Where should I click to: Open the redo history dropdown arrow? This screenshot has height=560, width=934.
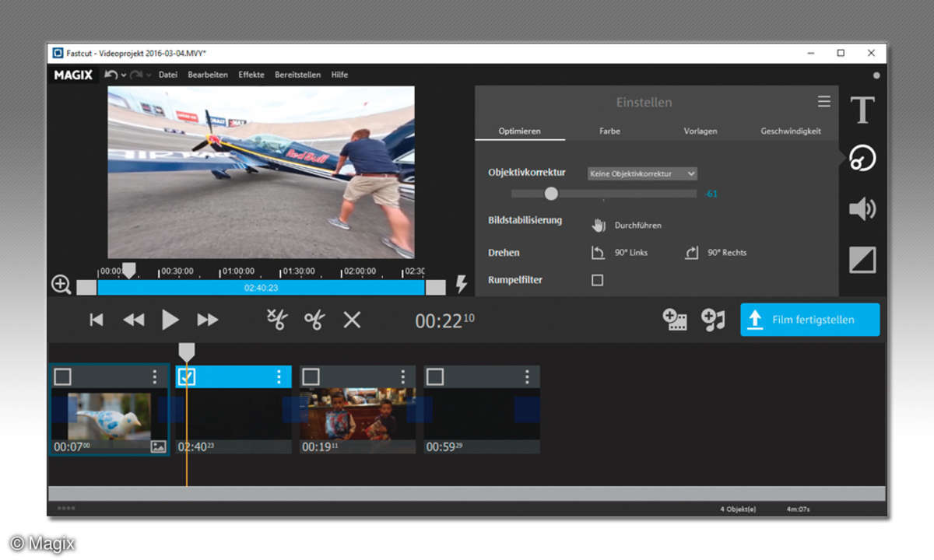(149, 75)
